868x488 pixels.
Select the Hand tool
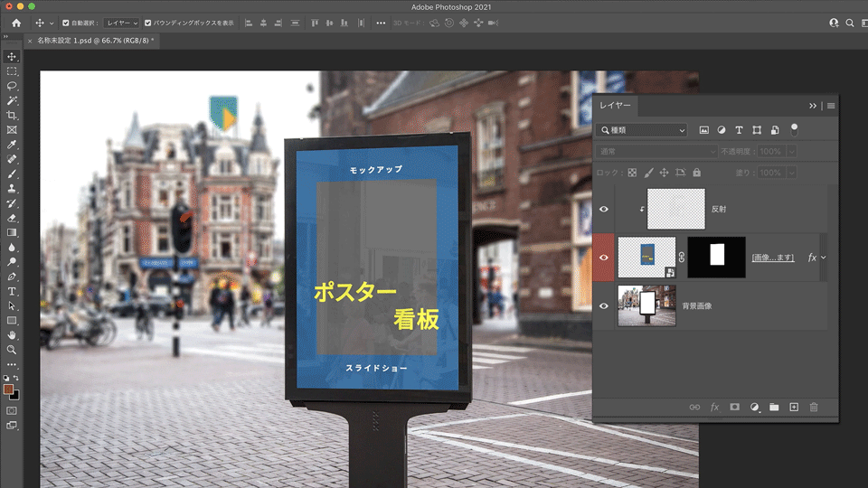point(13,334)
